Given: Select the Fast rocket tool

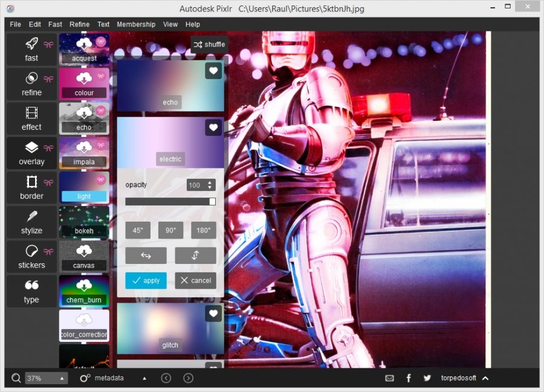Looking at the screenshot, I should (31, 50).
